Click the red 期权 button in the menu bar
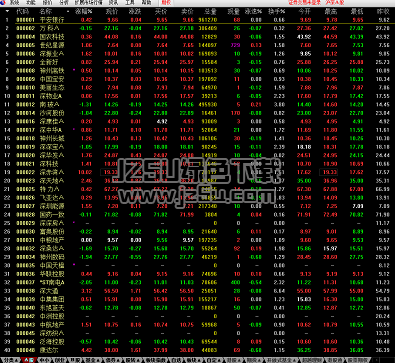The height and width of the screenshot is (363, 395). click(x=166, y=2)
